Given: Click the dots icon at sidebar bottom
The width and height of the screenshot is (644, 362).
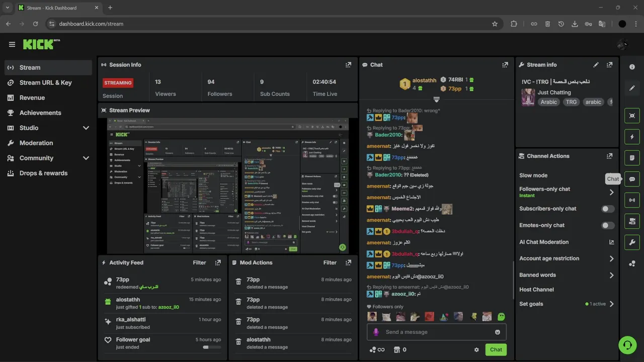Looking at the screenshot, I should [x=632, y=263].
